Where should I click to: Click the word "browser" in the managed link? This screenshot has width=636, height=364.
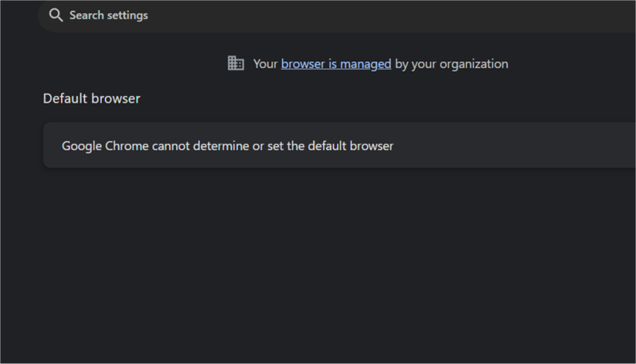[304, 64]
